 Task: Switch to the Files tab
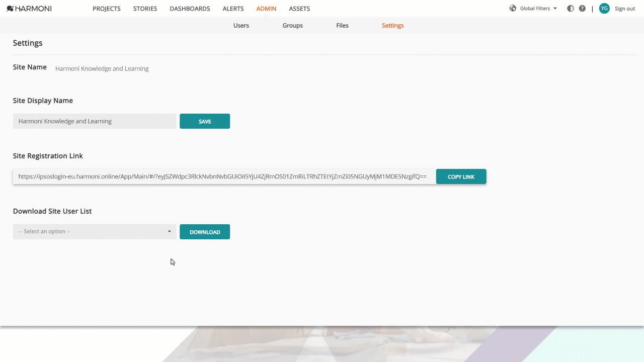coord(342,26)
